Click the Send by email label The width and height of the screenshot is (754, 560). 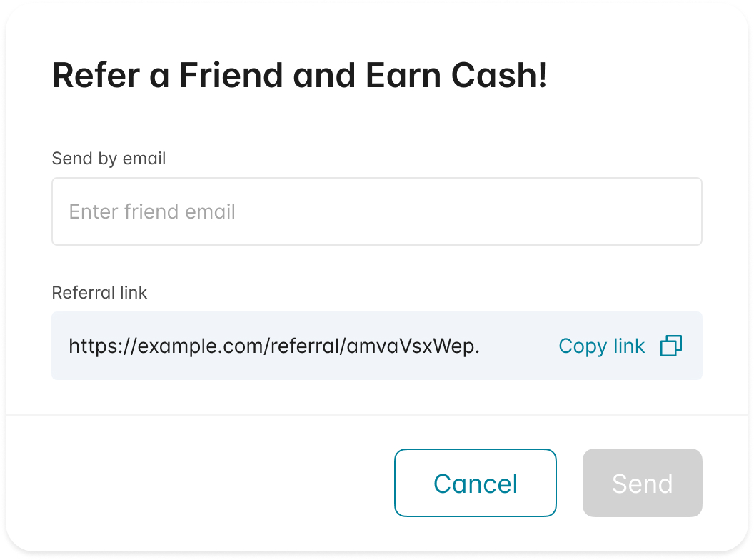[x=109, y=159]
